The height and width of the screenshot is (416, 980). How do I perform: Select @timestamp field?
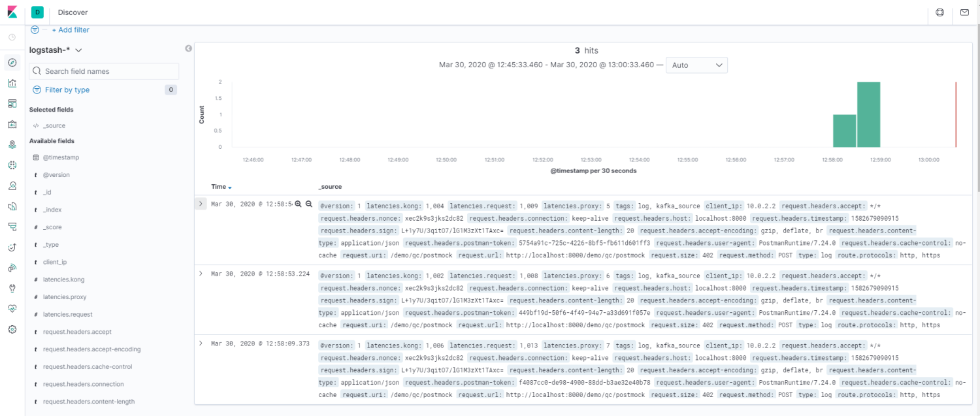pos(61,157)
